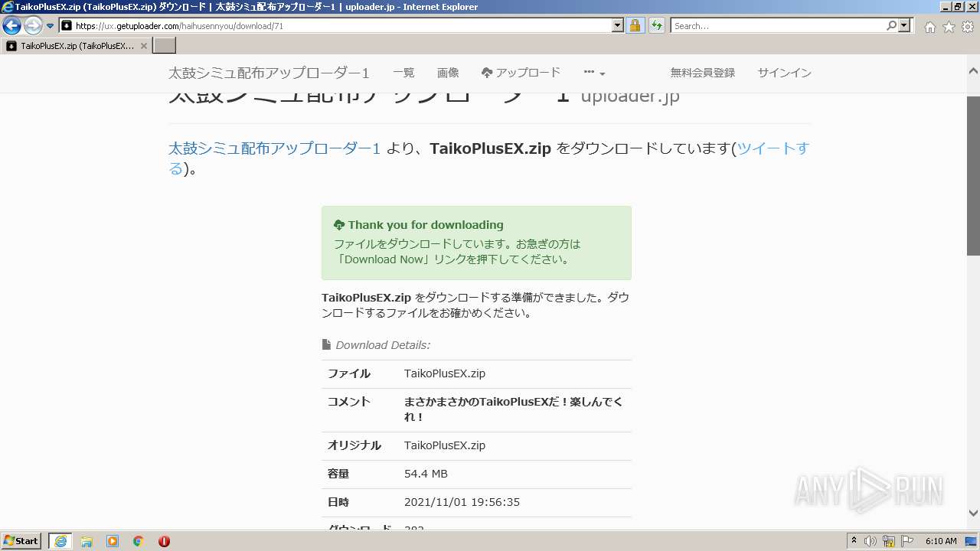Click the volume speaker tray icon
Viewport: 980px width, 551px height.
tap(871, 541)
